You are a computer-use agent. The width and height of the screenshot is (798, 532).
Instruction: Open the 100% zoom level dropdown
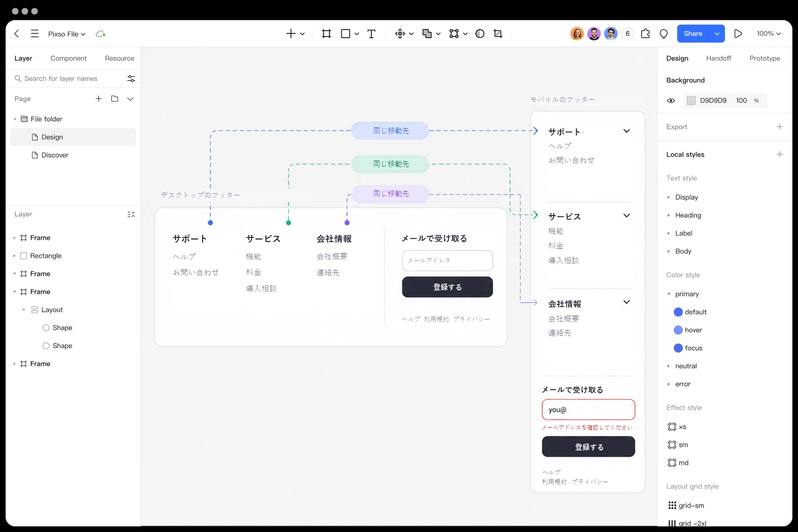click(768, 34)
